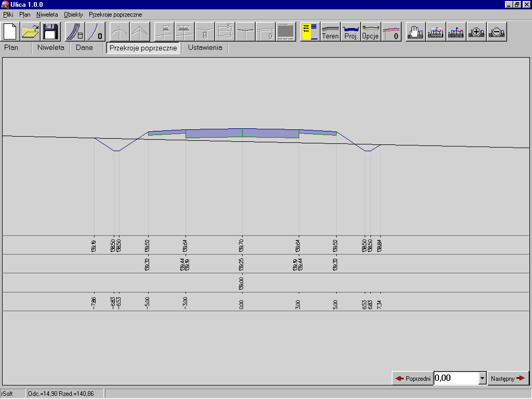Click the road plan layout icon
The width and height of the screenshot is (532, 399).
75,32
